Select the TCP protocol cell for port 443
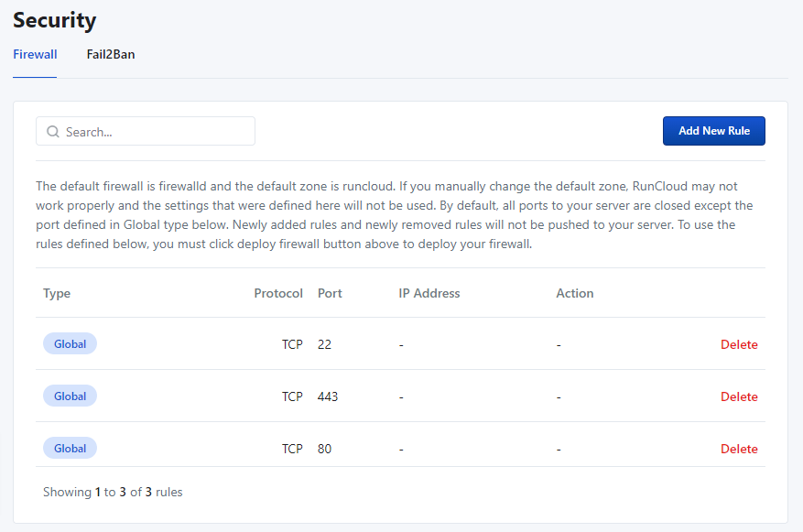This screenshot has height=532, width=803. click(x=292, y=396)
